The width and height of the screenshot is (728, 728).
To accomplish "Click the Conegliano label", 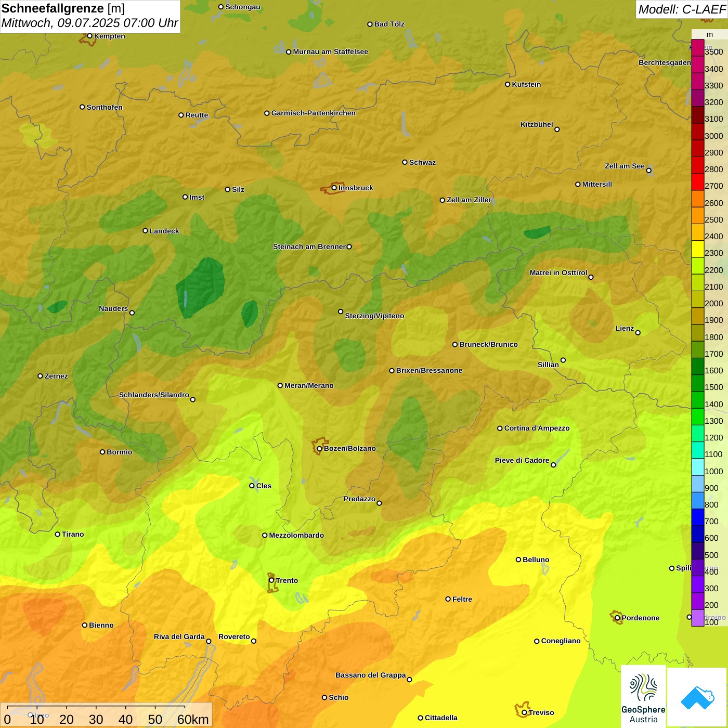I will [561, 641].
